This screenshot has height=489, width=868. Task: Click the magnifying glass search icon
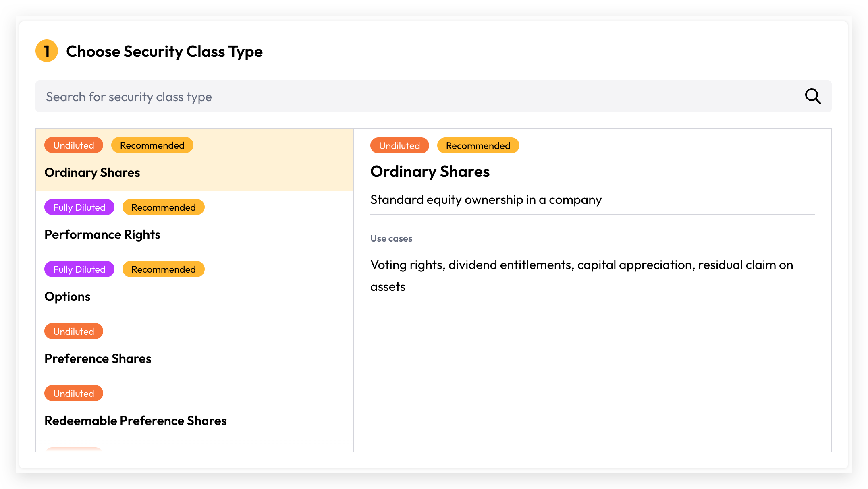(813, 96)
